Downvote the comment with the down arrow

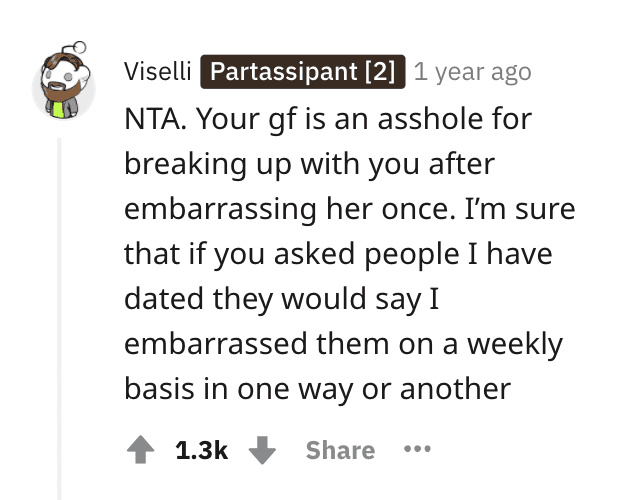(x=262, y=450)
